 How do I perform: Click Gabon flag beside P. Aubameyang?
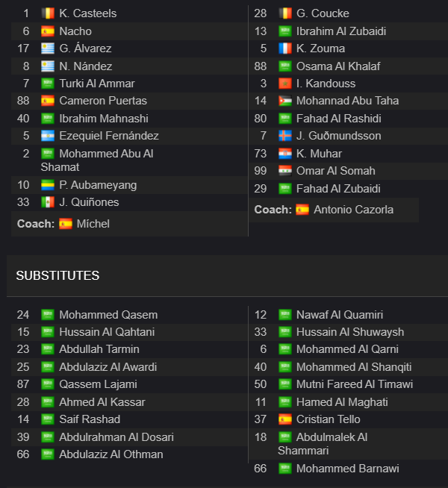(48, 185)
